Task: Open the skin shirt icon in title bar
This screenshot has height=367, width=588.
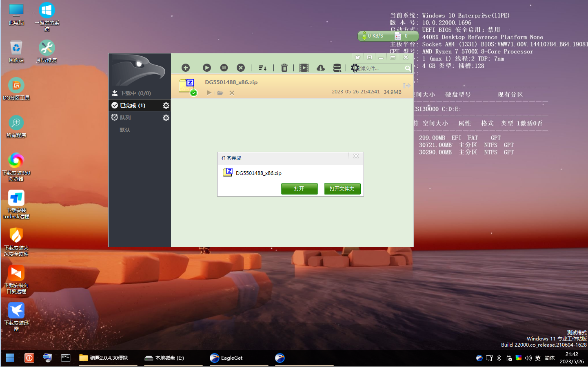Action: [x=357, y=57]
